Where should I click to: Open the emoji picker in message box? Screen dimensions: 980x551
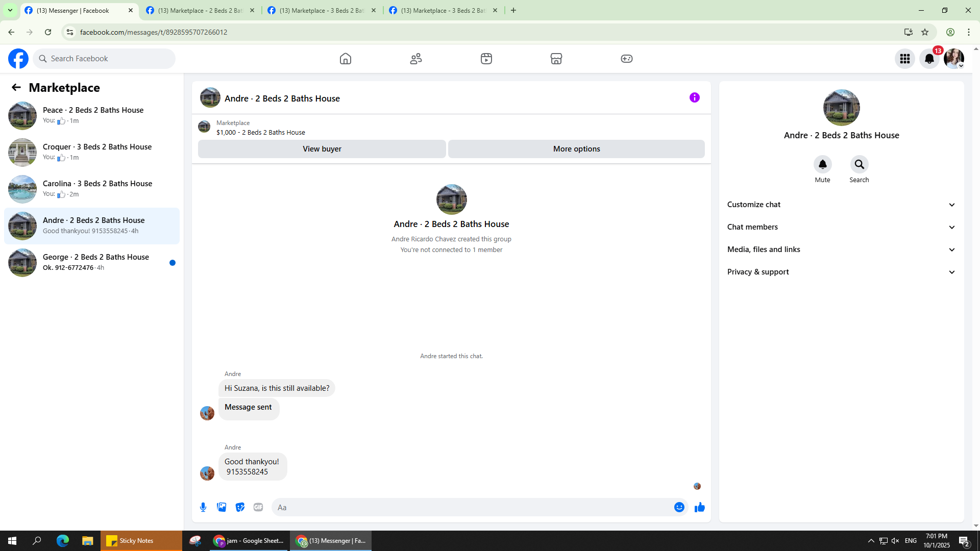[679, 507]
